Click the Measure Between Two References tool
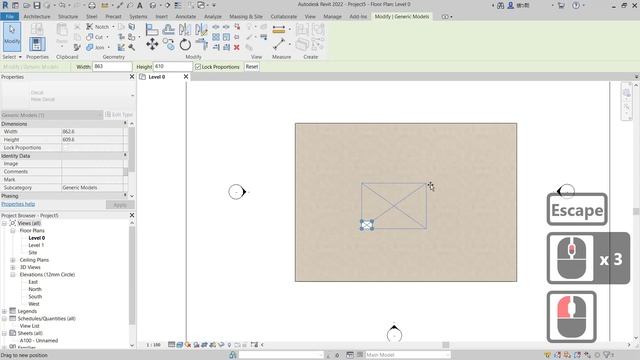The width and height of the screenshot is (640, 360). (x=279, y=30)
